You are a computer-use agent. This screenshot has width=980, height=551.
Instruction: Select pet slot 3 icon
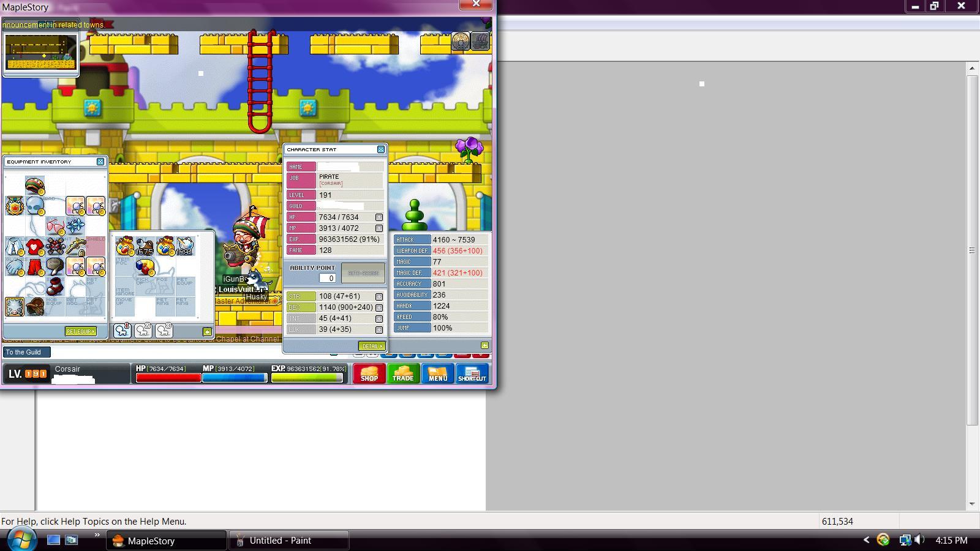pyautogui.click(x=164, y=330)
